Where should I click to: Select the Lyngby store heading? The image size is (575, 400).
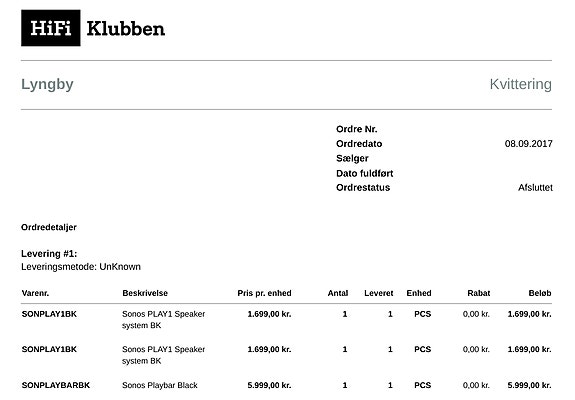(x=47, y=85)
